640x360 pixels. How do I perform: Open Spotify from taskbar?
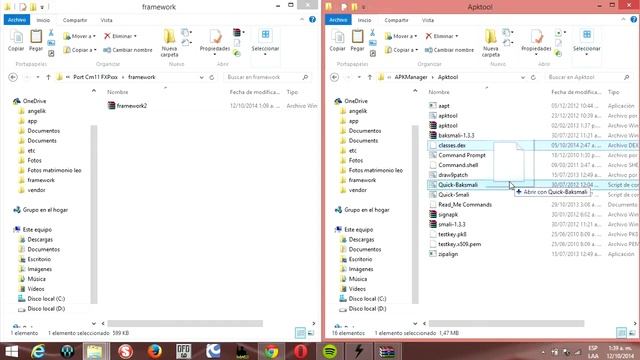pyautogui.click(x=330, y=351)
